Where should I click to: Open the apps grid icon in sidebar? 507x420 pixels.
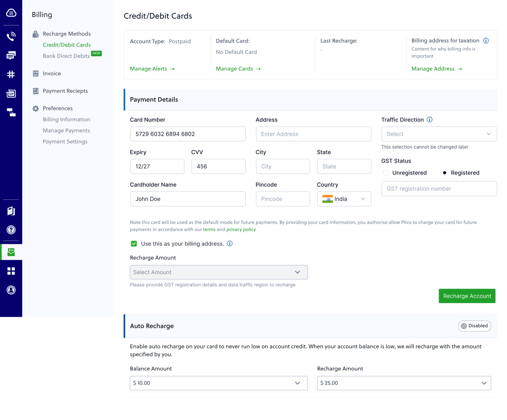point(11,271)
